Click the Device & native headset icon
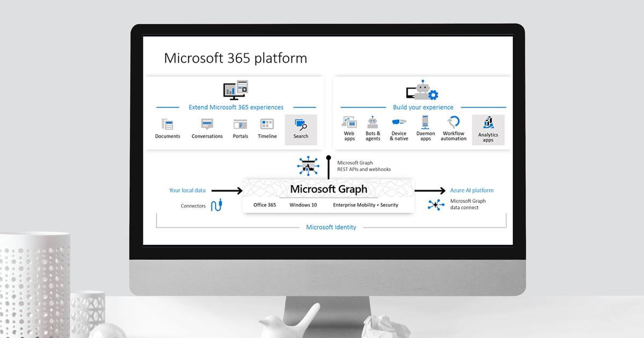 pos(399,122)
